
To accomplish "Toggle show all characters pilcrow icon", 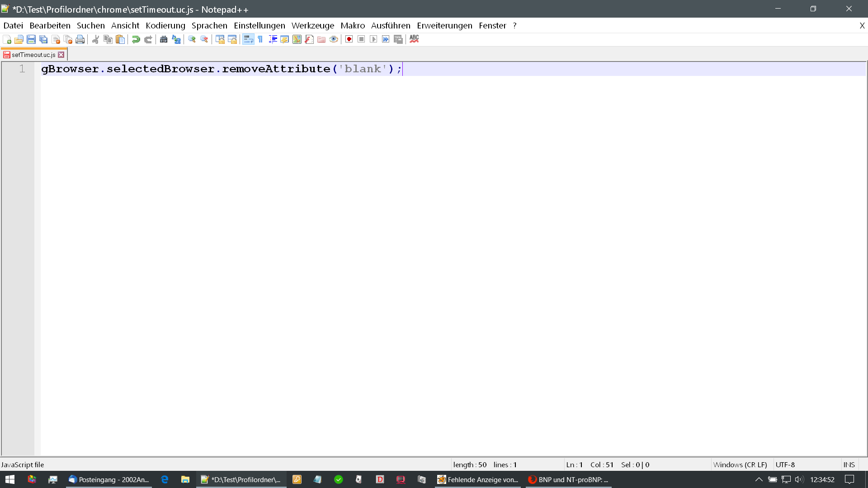I will 260,39.
